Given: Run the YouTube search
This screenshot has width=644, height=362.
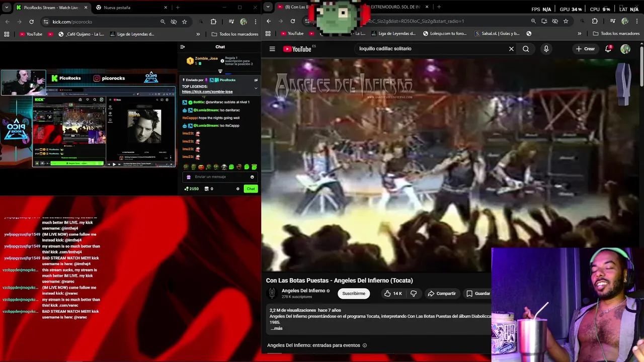Looking at the screenshot, I should click(x=526, y=49).
